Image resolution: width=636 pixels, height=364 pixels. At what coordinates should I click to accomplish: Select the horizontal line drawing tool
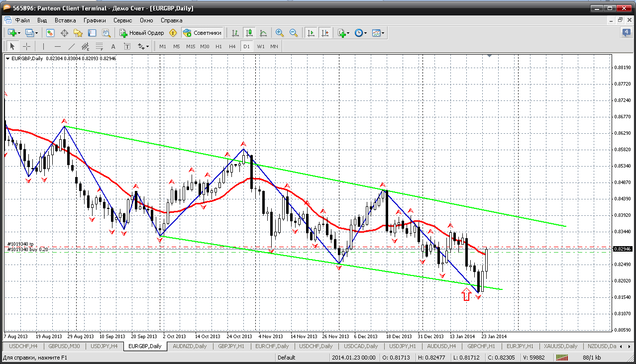[58, 46]
